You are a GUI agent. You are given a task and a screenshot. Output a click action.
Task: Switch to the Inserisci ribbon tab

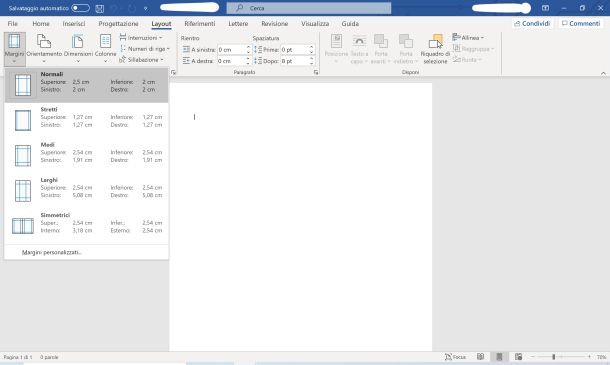click(74, 24)
